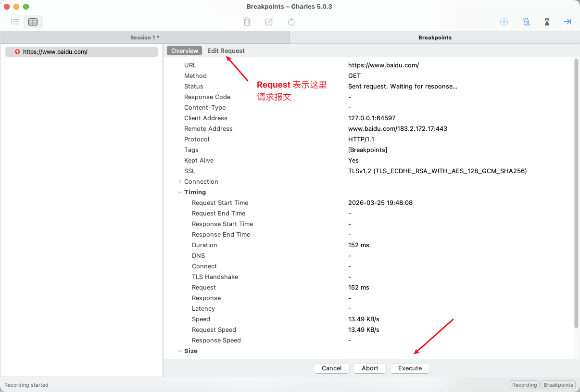Toggle the Throttling hourglass icon
Viewport: 580px width, 392px height.
(547, 22)
